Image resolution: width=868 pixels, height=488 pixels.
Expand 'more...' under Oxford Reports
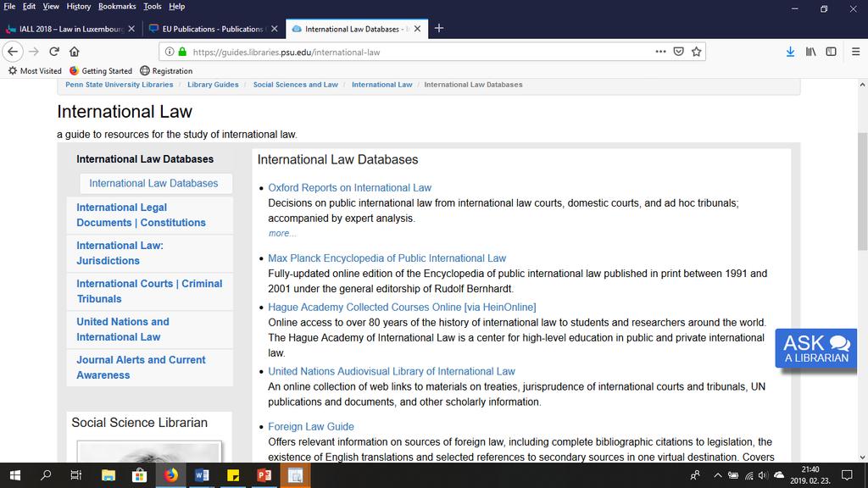[282, 234]
